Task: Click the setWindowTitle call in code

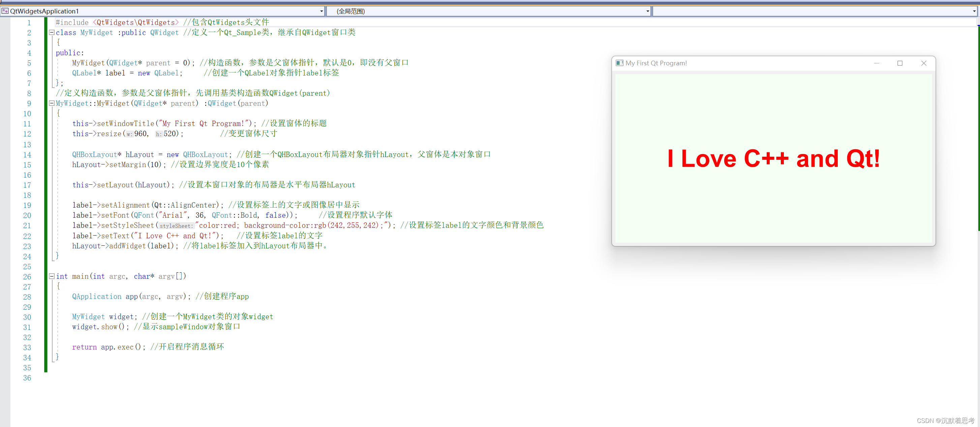Action: tap(126, 124)
